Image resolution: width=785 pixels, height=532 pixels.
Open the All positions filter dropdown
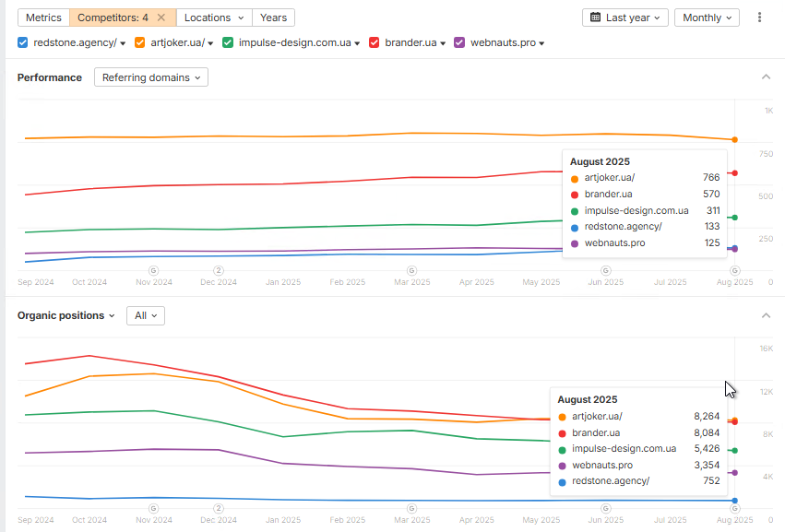click(146, 316)
